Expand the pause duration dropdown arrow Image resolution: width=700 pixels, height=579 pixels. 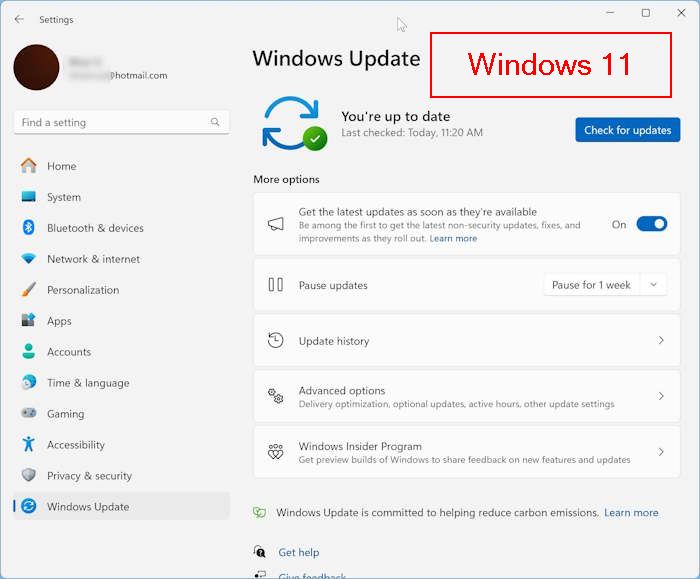(653, 285)
